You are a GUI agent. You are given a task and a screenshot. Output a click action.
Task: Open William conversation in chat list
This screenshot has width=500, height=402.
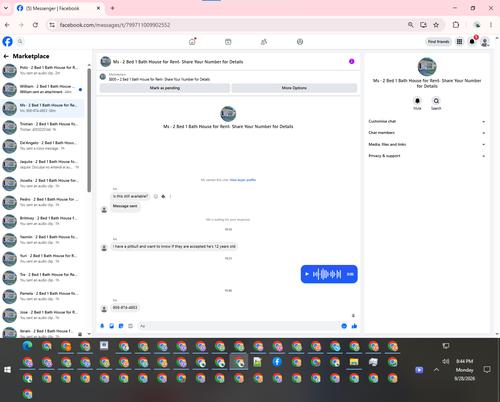tap(43, 89)
